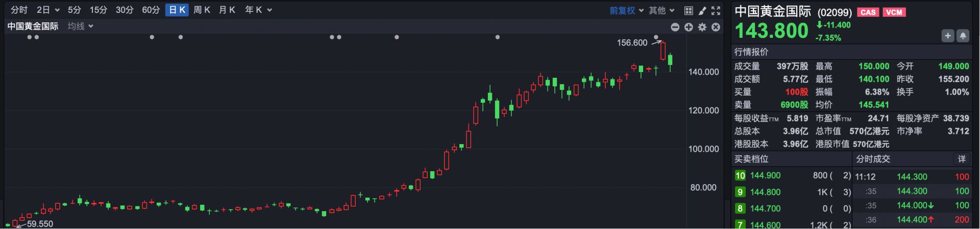This screenshot has width=980, height=229.
Task: Zoom out the candlestick chart
Action: (x=675, y=27)
